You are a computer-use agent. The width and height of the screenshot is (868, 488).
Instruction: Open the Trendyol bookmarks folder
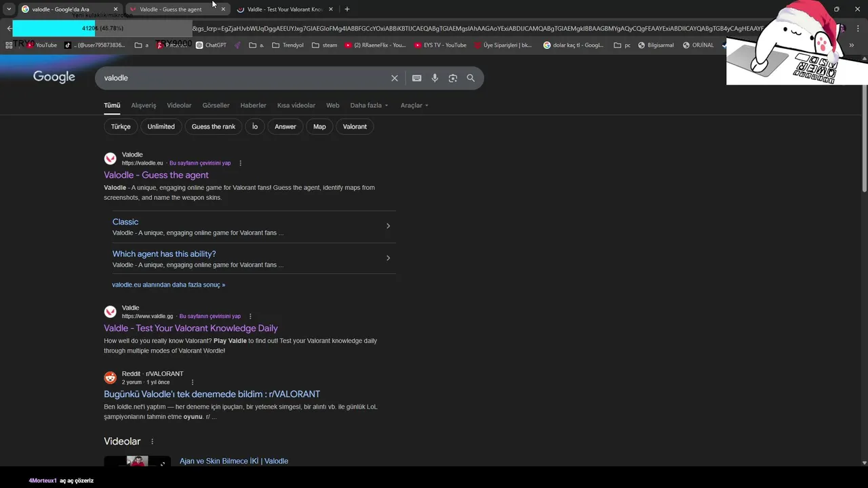pos(288,45)
